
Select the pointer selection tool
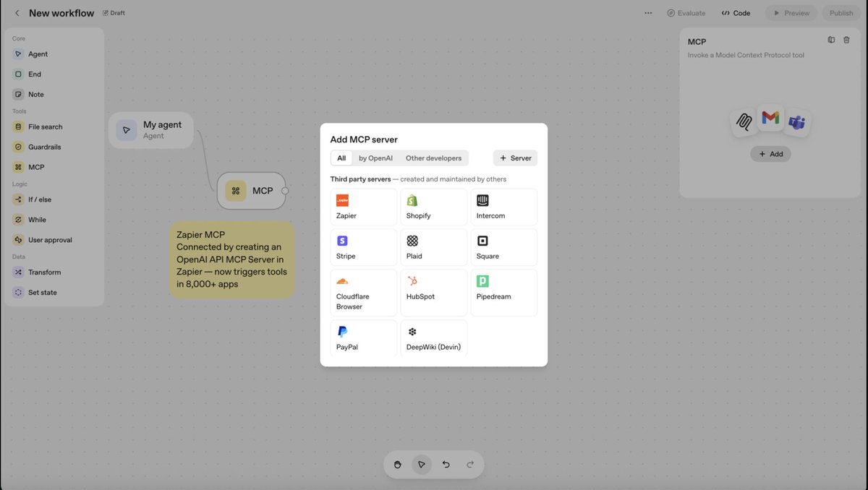[422, 465]
